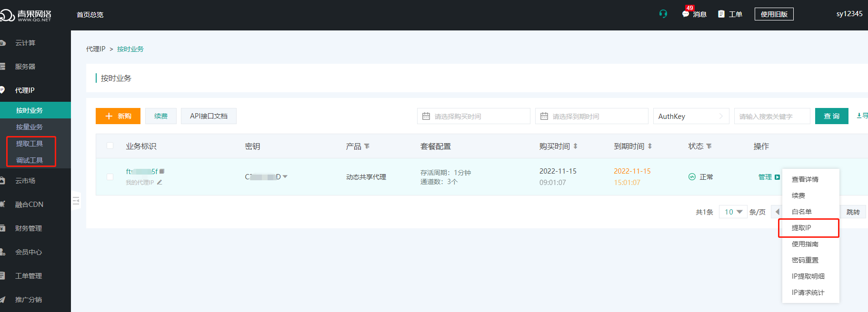This screenshot has height=312, width=868.
Task: Collapse the sidebar with the handle icon
Action: (x=76, y=201)
